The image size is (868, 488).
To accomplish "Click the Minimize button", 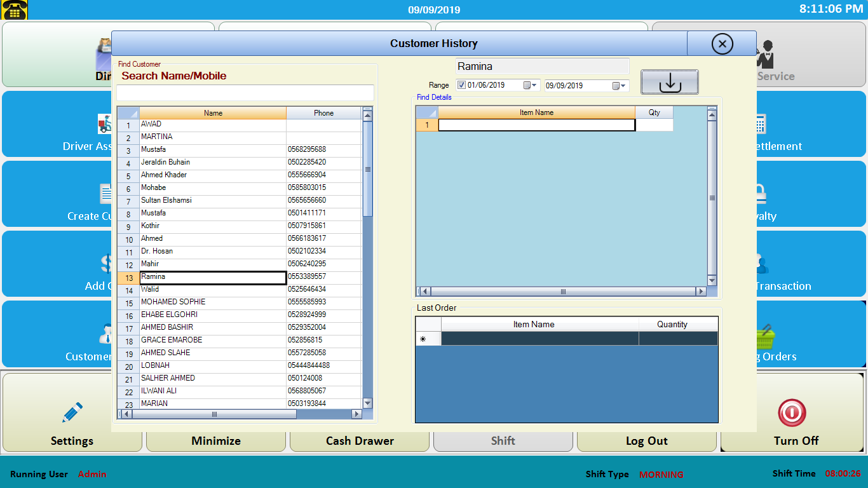I will pyautogui.click(x=216, y=440).
